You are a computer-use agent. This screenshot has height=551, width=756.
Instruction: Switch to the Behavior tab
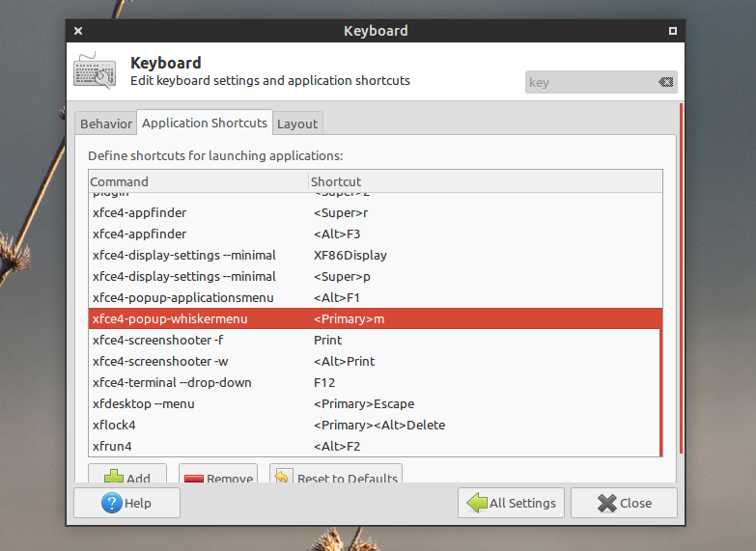(x=106, y=124)
